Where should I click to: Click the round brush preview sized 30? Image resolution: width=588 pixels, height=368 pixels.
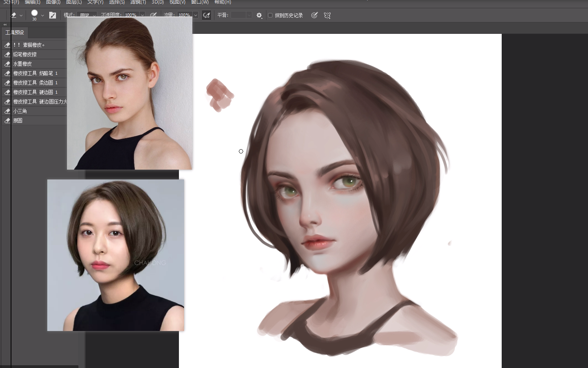point(34,13)
